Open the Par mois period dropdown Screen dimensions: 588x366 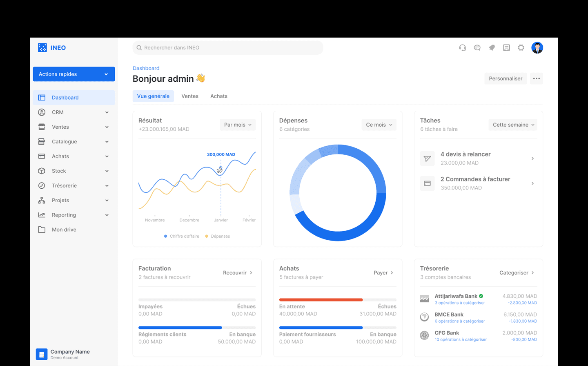[238, 125]
